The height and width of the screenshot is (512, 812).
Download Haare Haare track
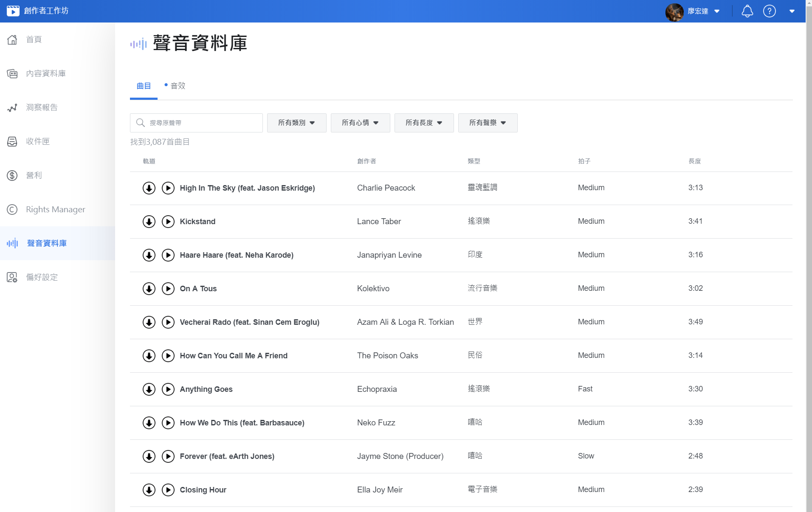pyautogui.click(x=149, y=255)
